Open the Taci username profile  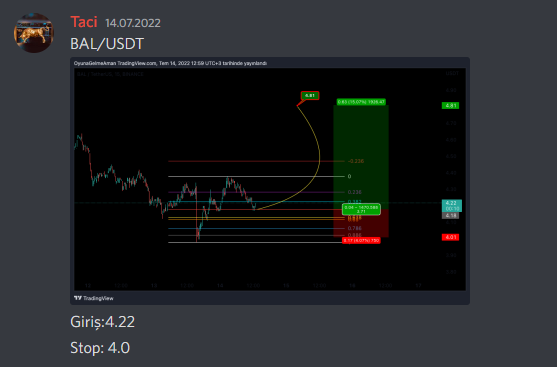(84, 22)
